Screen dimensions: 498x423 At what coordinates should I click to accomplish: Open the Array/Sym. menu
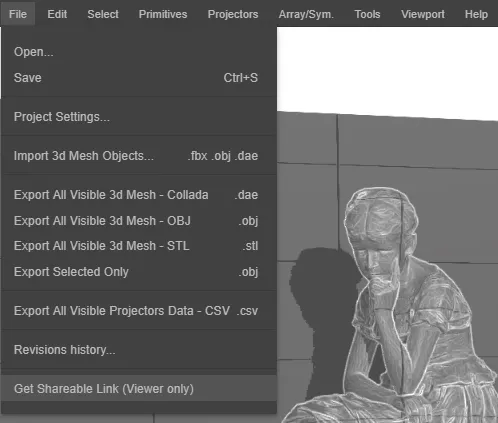point(306,14)
